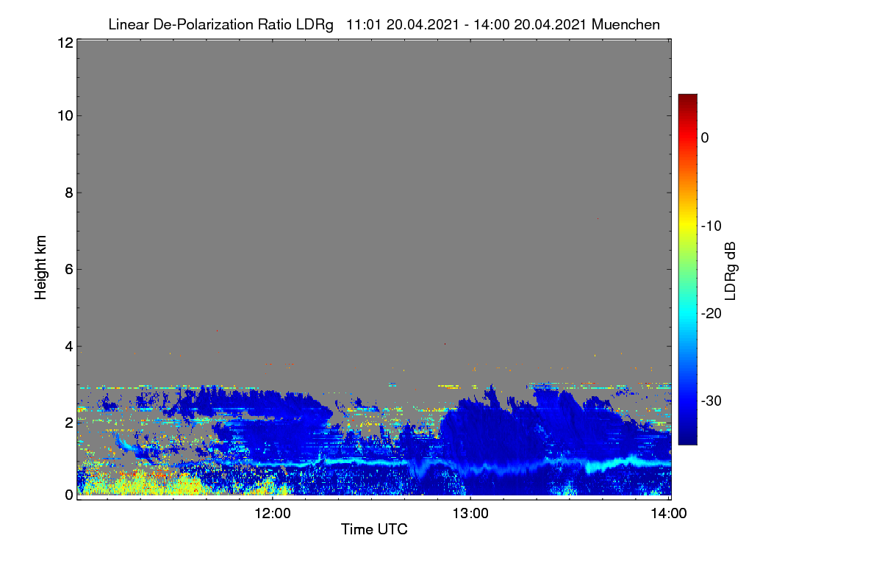Click the 13:00 time axis label
The width and height of the screenshot is (882, 588).
471,514
